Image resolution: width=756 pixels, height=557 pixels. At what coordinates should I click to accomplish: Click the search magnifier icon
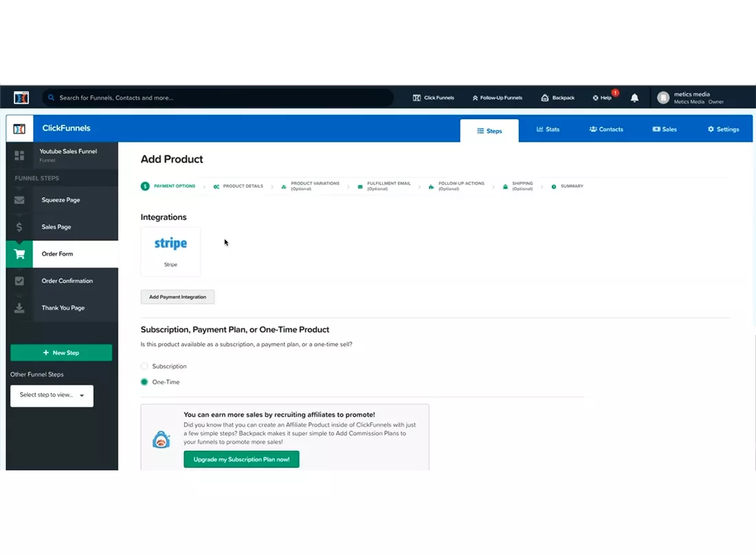coord(51,98)
